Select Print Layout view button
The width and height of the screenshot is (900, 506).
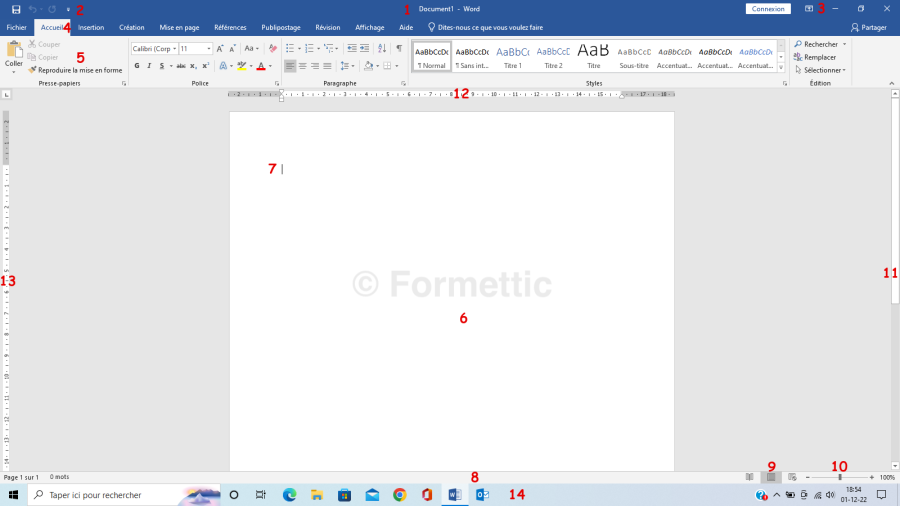pos(771,477)
